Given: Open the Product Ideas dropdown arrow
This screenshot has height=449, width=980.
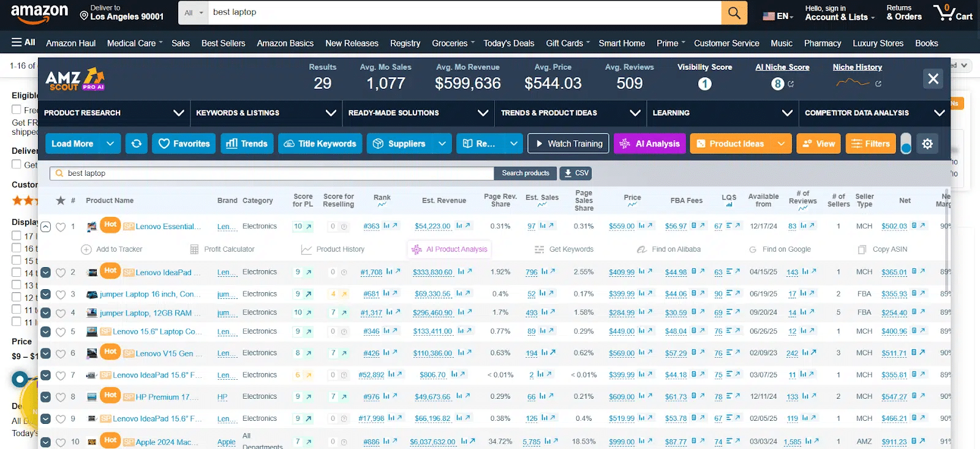Looking at the screenshot, I should 781,143.
